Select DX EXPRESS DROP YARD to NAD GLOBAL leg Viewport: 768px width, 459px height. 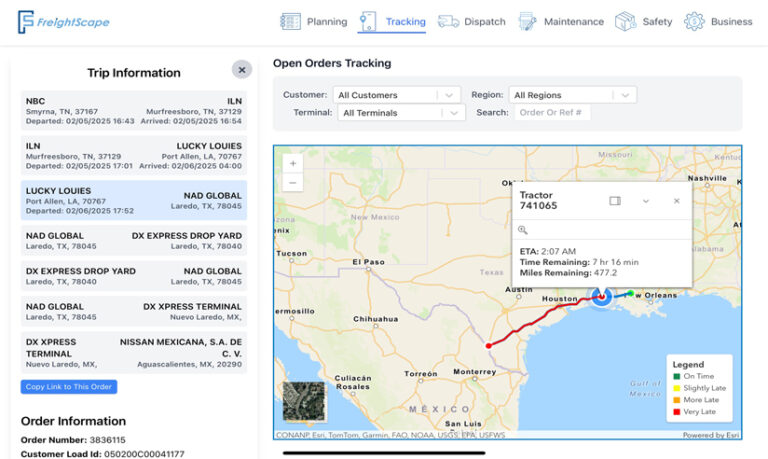134,276
